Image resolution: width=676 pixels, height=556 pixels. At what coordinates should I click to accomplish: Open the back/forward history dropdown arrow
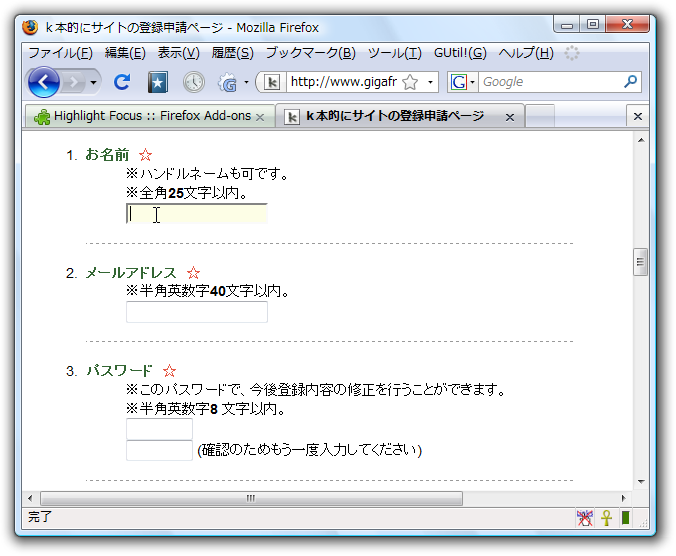94,82
